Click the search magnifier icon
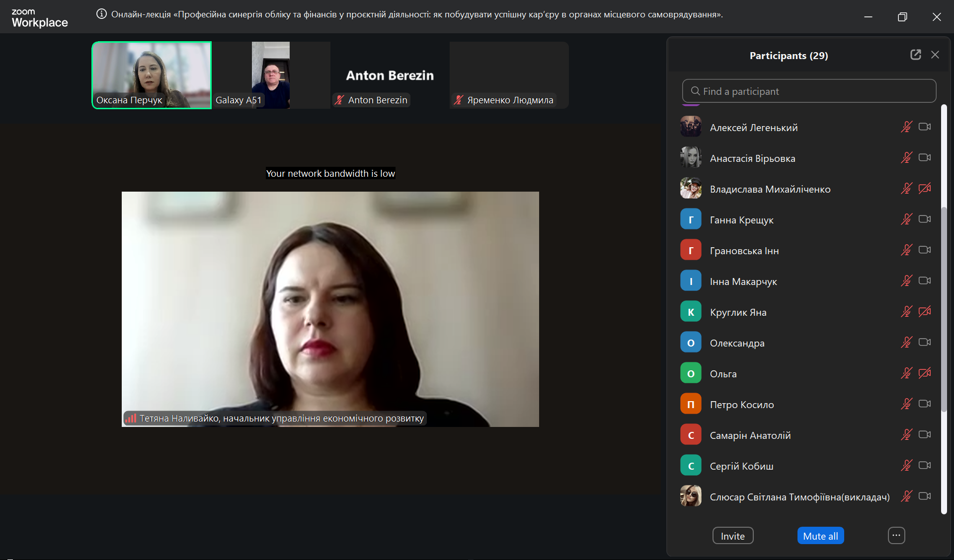 695,91
